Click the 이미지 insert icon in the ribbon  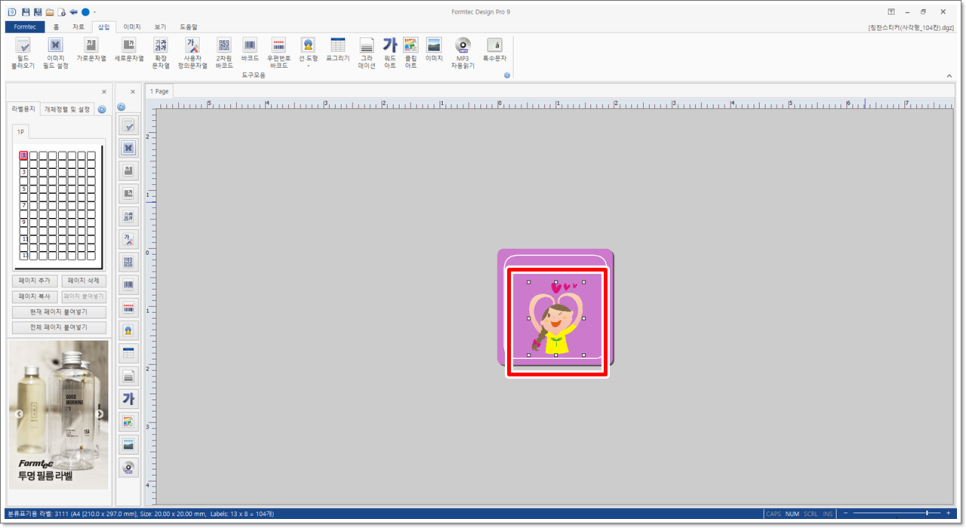point(434,49)
